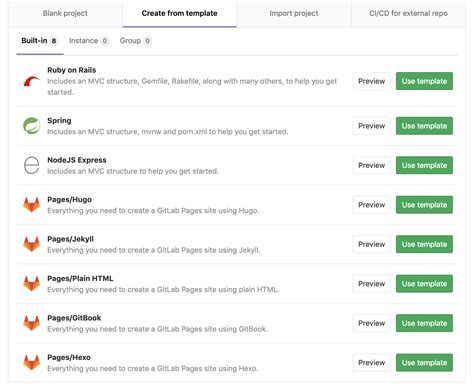Switch to the Group templates sub-tab

[x=135, y=41]
